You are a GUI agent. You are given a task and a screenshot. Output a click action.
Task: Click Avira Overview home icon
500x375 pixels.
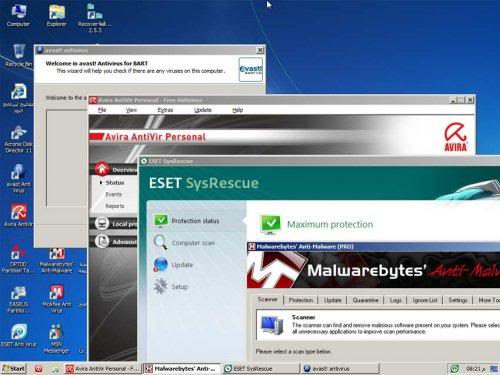(102, 169)
